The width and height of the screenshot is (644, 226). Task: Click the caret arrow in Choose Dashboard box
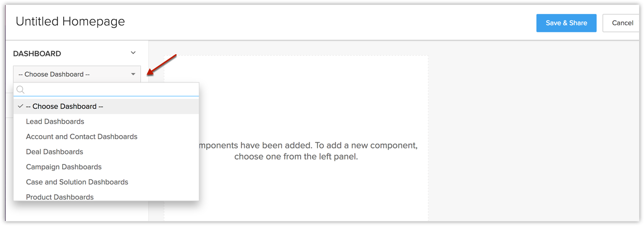coord(133,75)
